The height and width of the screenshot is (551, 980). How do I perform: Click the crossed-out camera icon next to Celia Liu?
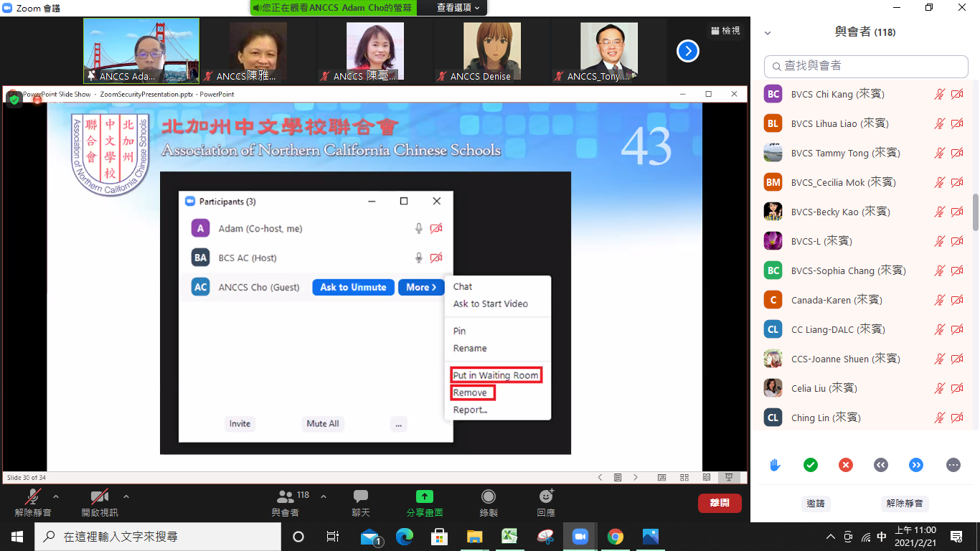coord(957,388)
